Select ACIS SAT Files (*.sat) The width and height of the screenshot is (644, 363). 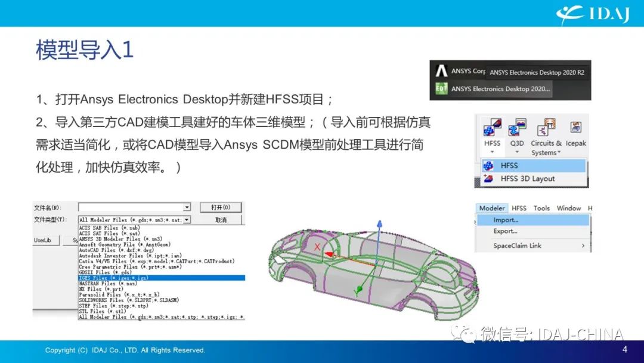[162, 233]
